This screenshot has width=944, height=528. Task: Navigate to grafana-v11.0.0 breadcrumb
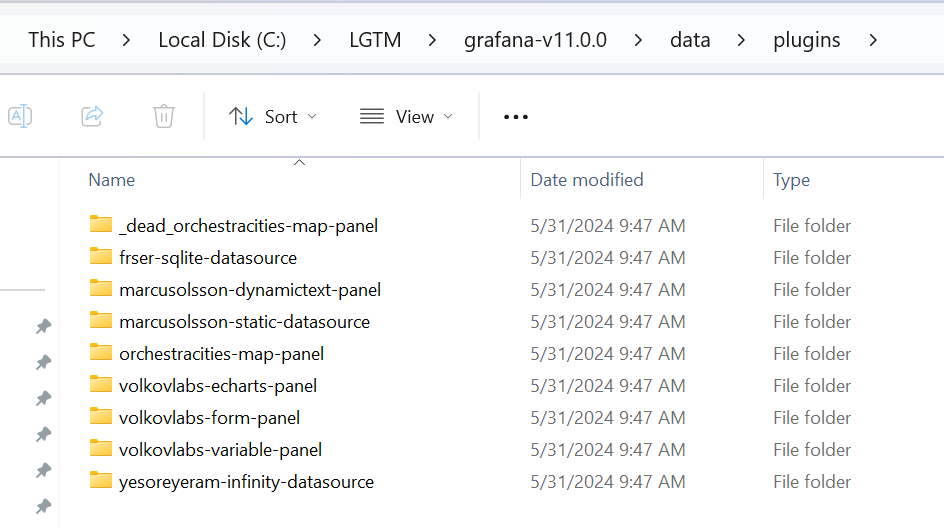point(535,40)
